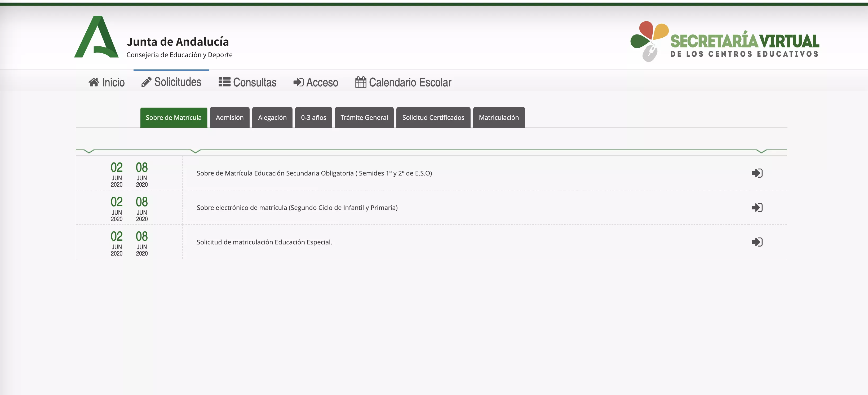Image resolution: width=868 pixels, height=395 pixels.
Task: Click the list icon next to Consultas
Action: (224, 82)
